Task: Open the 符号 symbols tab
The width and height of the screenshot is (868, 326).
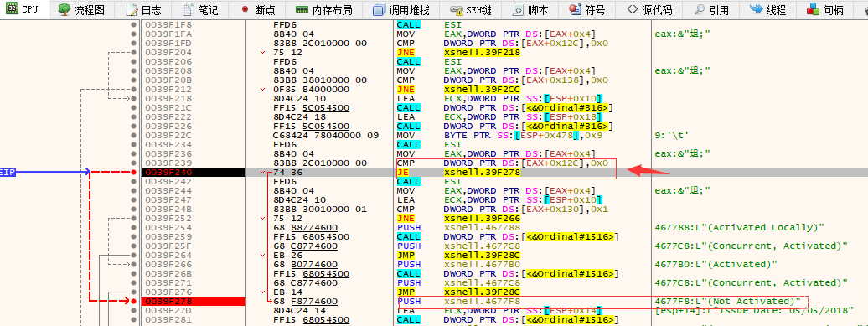Action: point(586,9)
